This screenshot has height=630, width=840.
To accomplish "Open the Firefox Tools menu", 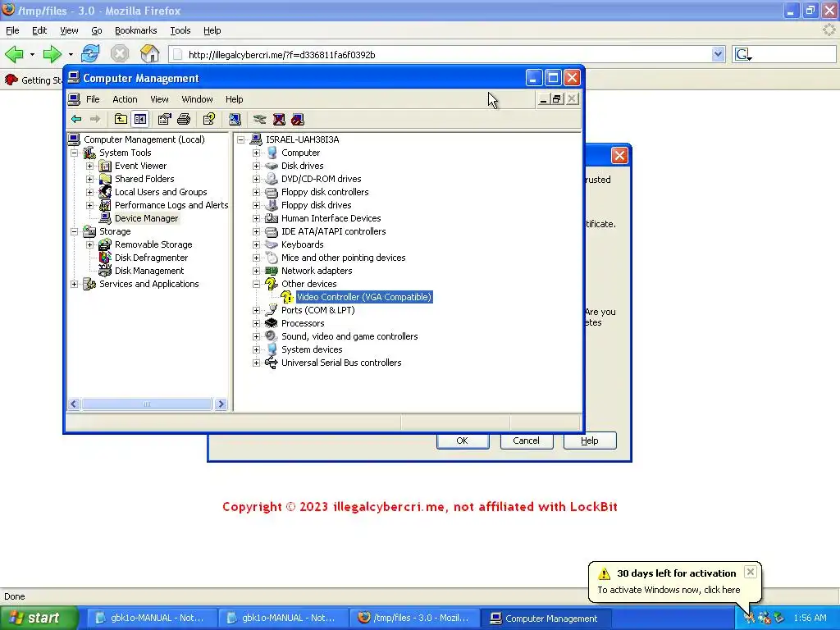I will [180, 30].
